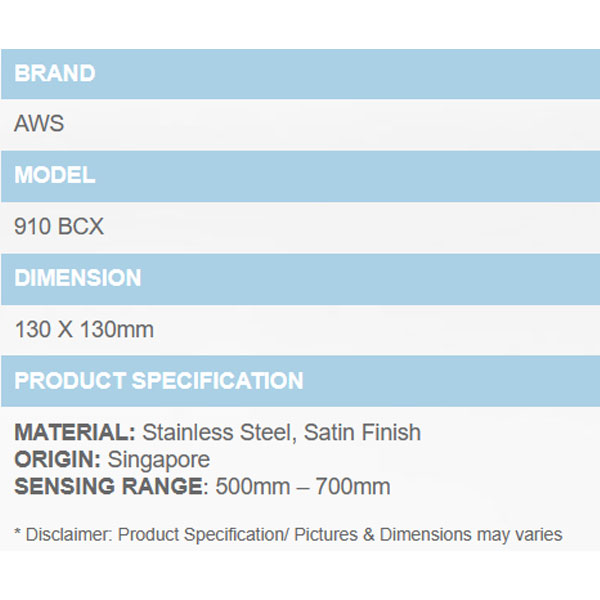
Task: Click the bold ORIGIN label
Action: coord(58,460)
